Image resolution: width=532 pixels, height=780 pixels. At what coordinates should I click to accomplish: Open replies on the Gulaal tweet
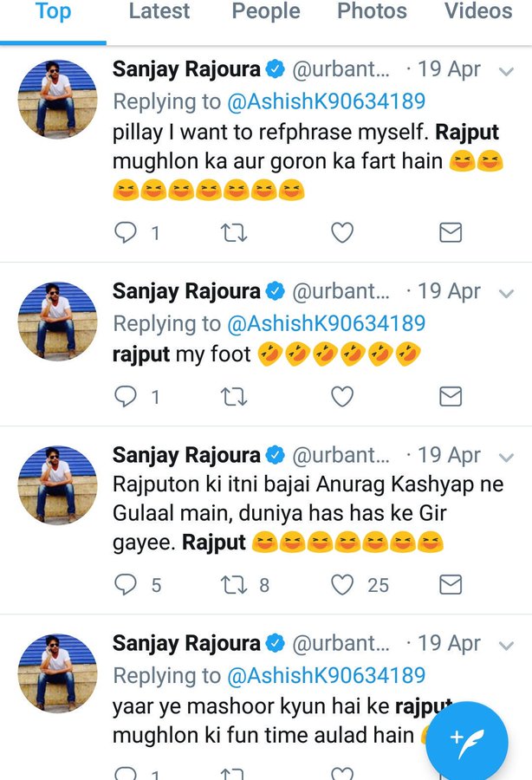click(127, 585)
